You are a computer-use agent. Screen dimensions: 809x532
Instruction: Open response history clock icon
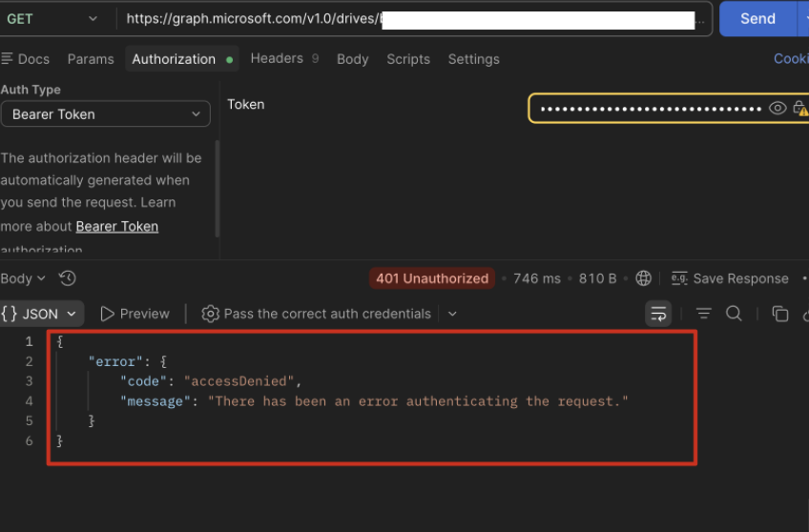[68, 278]
